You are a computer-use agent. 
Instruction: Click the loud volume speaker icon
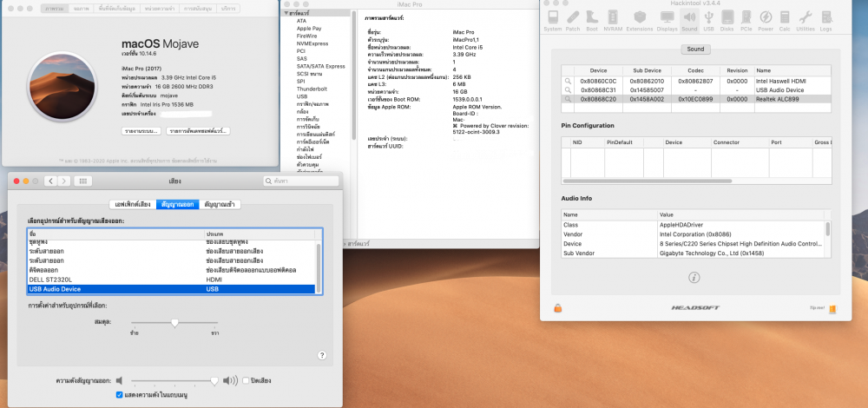tap(230, 381)
